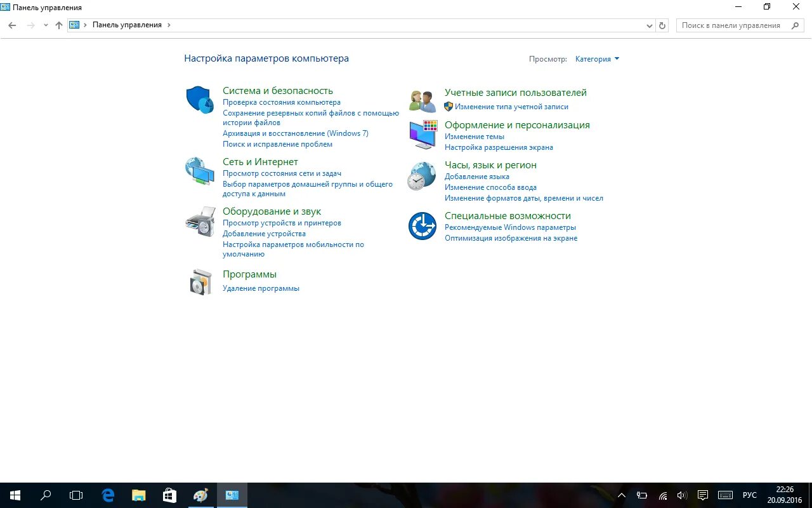Open File Explorer from taskbar
The height and width of the screenshot is (508, 812).
point(139,495)
